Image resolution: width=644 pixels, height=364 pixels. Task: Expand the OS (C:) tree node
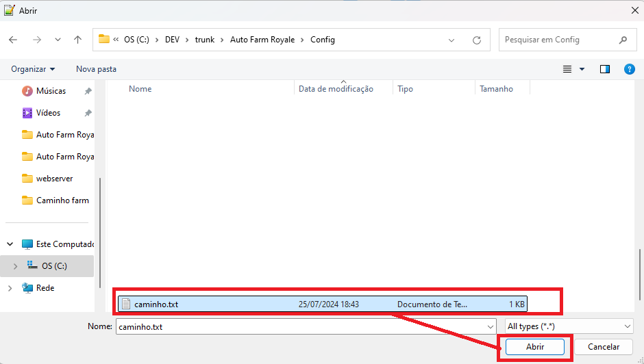[x=15, y=266]
